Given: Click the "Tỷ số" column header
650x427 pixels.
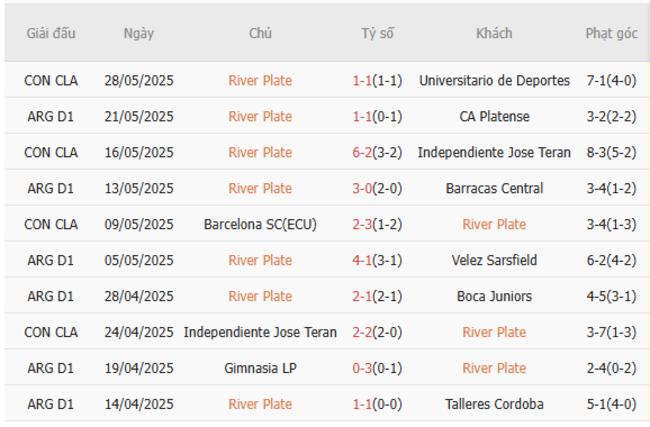Looking at the screenshot, I should pyautogui.click(x=377, y=33).
